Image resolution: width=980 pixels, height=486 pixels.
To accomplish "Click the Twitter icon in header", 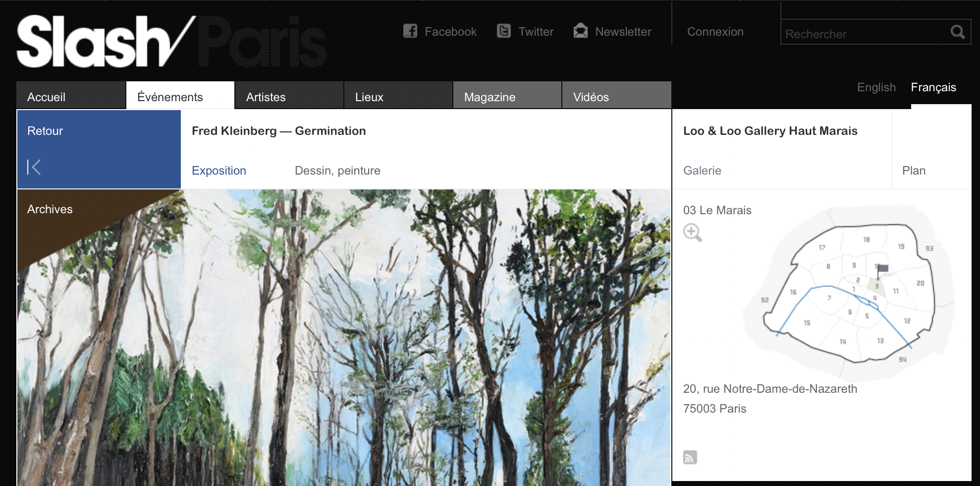I will pos(504,31).
